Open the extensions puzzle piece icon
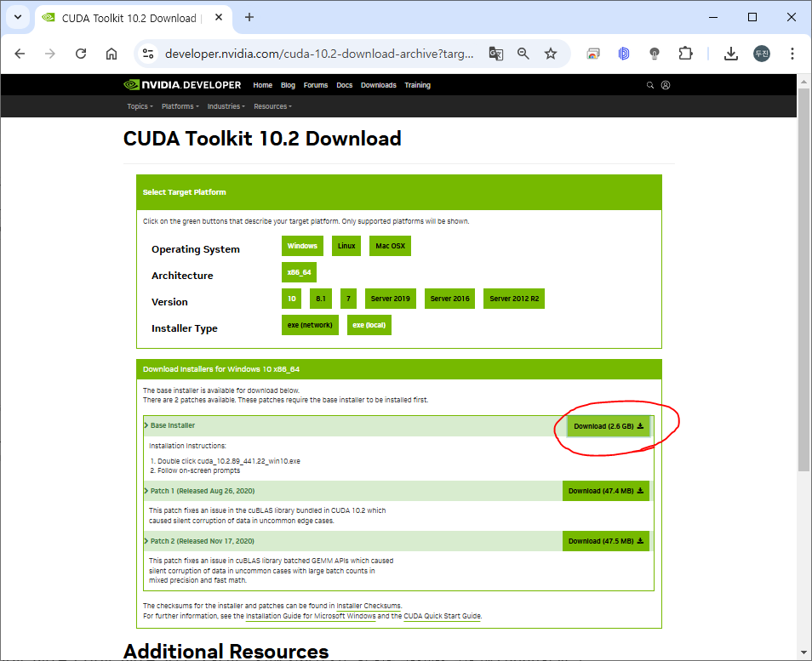812x661 pixels. point(685,54)
